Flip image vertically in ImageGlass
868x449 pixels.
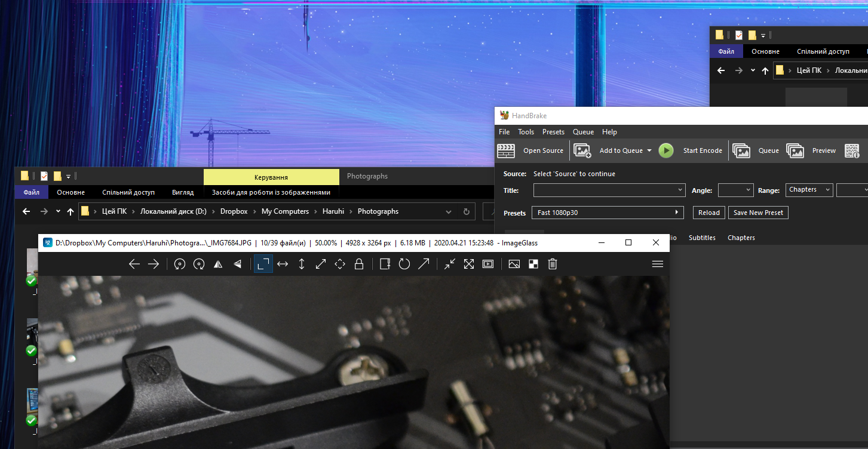point(237,264)
